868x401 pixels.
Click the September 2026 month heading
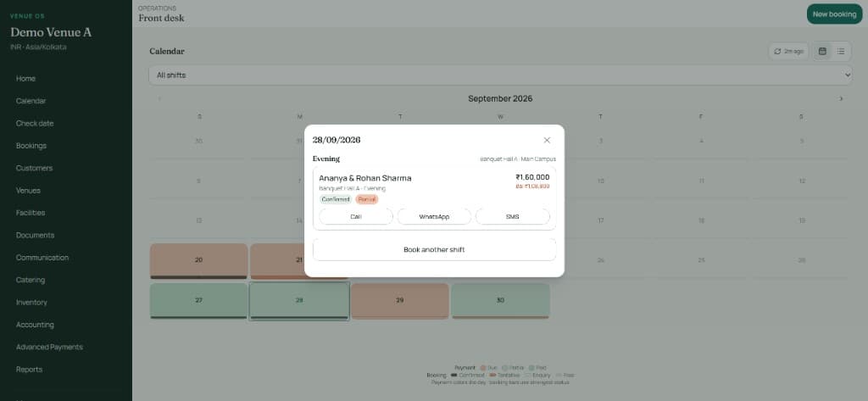point(500,98)
